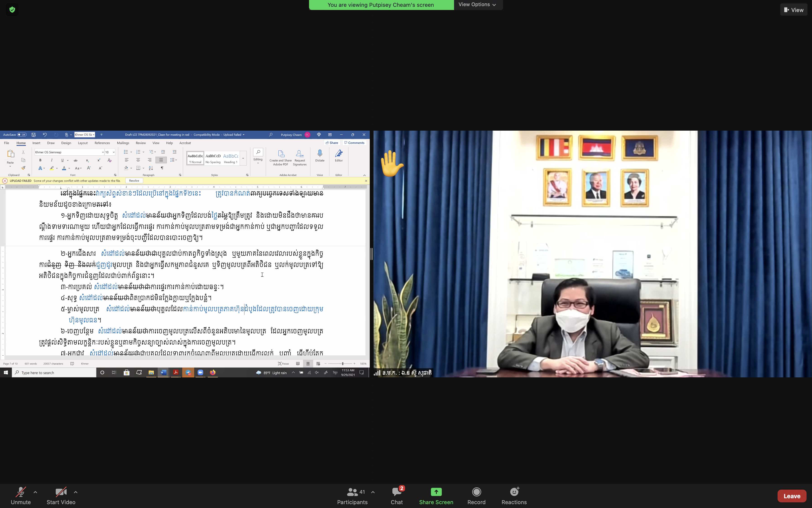
Task: Click Increase Indent icon
Action: coord(174,152)
